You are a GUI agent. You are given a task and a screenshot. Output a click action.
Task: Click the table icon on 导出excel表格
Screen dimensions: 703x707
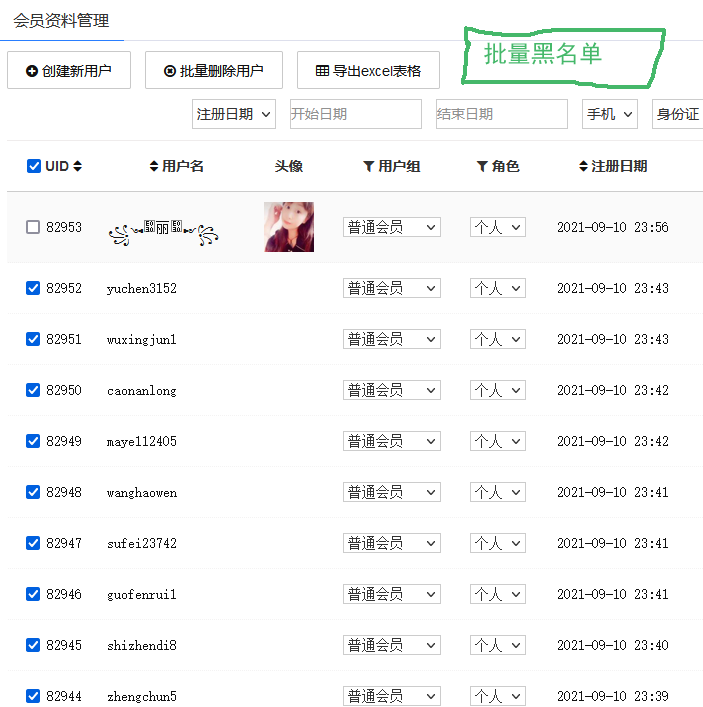[x=322, y=71]
